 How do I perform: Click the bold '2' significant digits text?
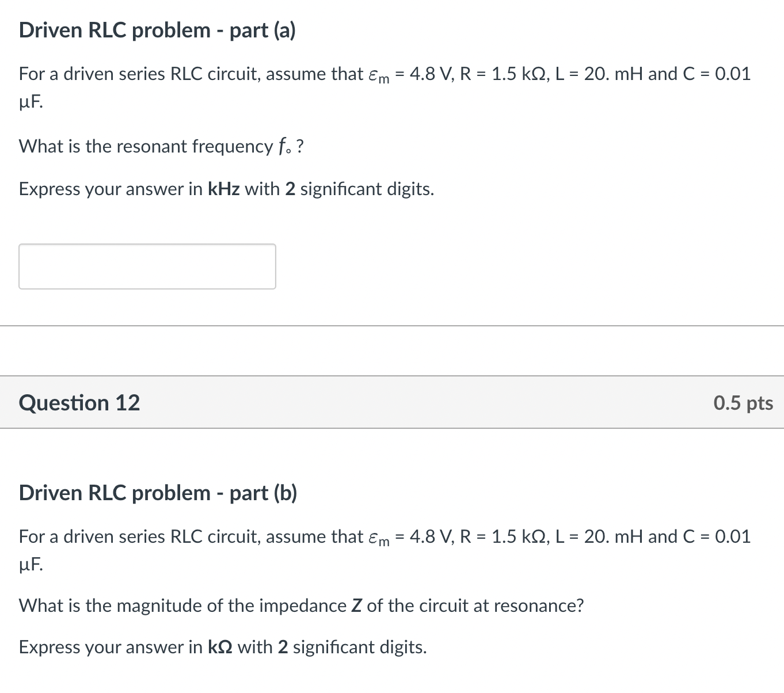click(x=290, y=189)
